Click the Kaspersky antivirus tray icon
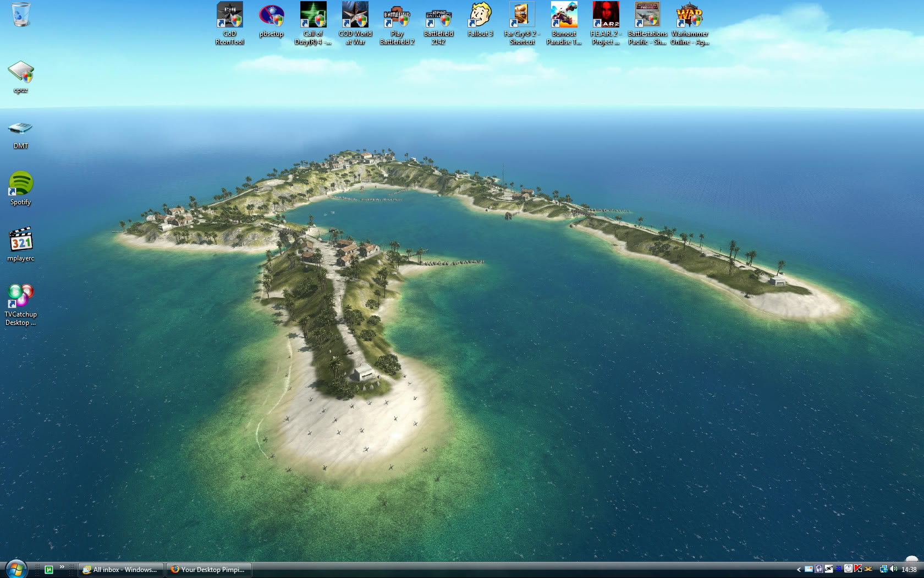 click(858, 569)
